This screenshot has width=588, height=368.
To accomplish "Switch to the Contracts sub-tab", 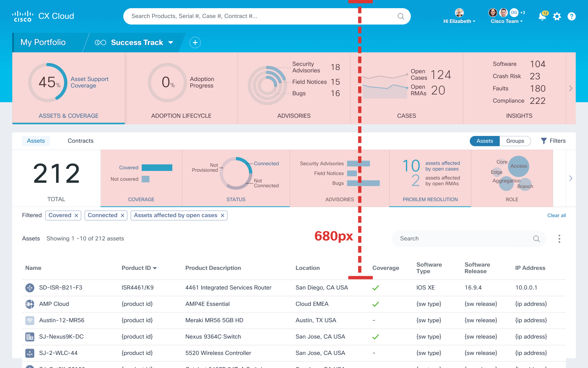I will (81, 141).
